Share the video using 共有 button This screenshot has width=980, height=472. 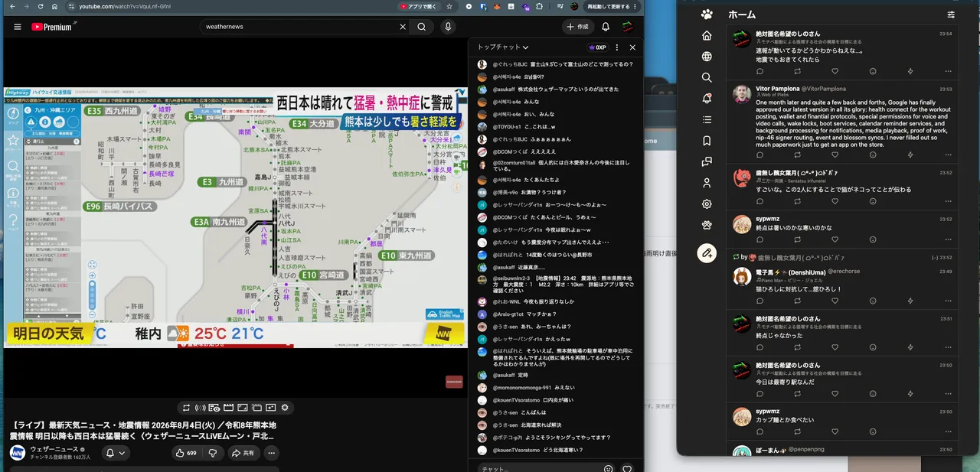point(243,453)
